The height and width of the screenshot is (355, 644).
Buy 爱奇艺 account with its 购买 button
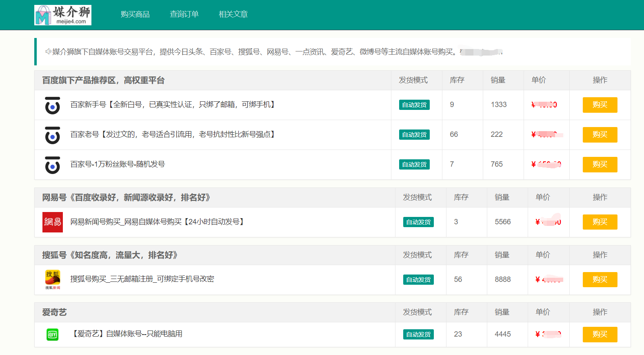[x=600, y=335]
